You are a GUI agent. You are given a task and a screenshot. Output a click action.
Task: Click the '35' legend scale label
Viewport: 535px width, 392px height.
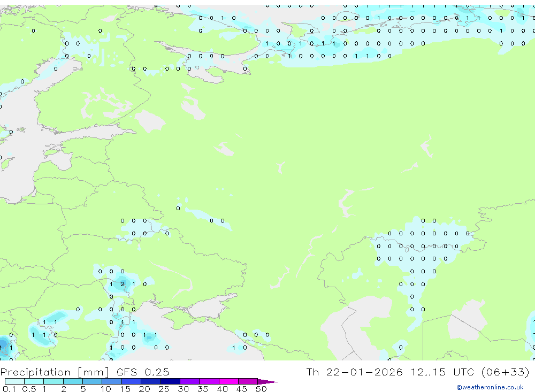[203, 389]
